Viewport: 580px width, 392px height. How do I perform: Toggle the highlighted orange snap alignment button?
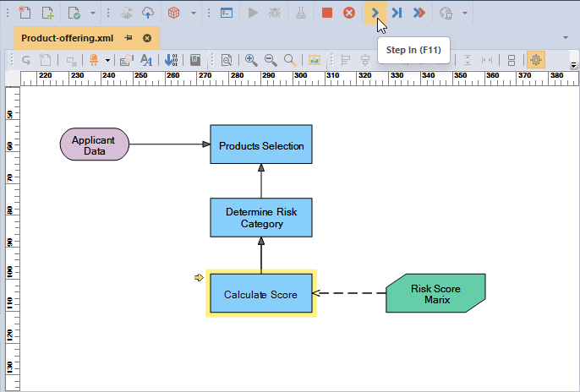click(536, 60)
